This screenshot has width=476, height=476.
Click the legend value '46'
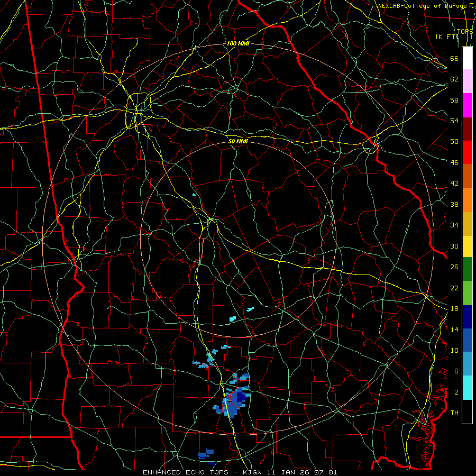pyautogui.click(x=454, y=162)
